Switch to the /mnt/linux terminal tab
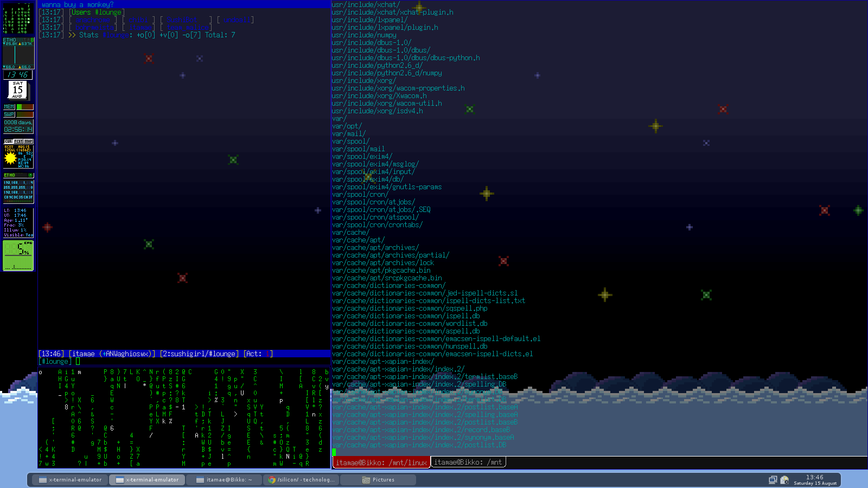868x488 pixels. click(381, 463)
